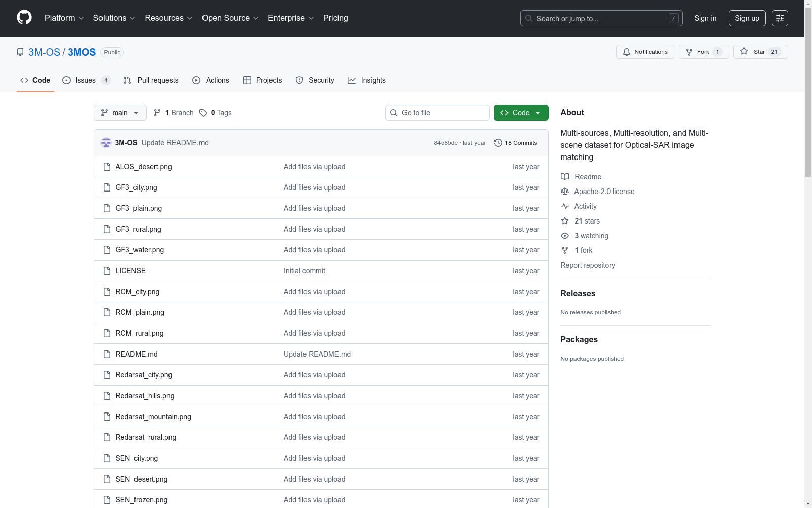Screen dimensions: 812x508
Task: Open the repository Activity link
Action: (x=579, y=206)
